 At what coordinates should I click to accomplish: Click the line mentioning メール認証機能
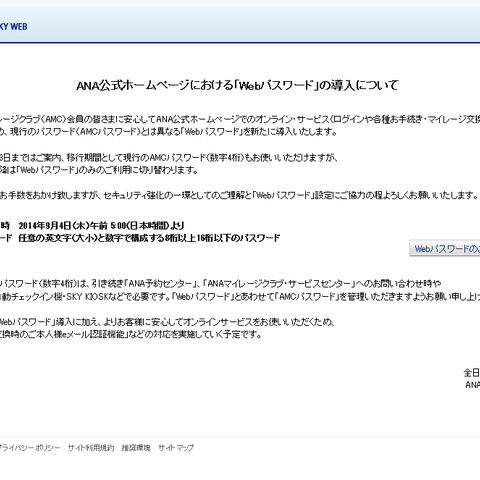pos(131,334)
